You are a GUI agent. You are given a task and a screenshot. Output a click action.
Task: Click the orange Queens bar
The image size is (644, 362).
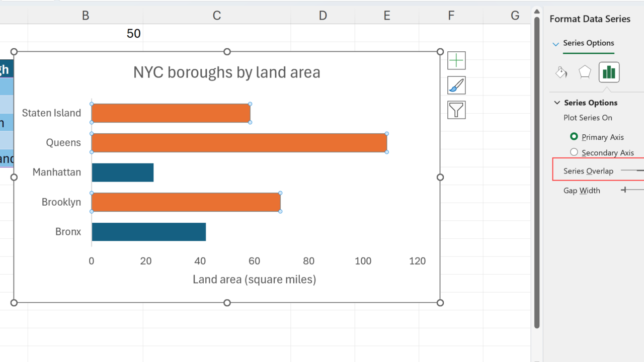click(x=239, y=143)
